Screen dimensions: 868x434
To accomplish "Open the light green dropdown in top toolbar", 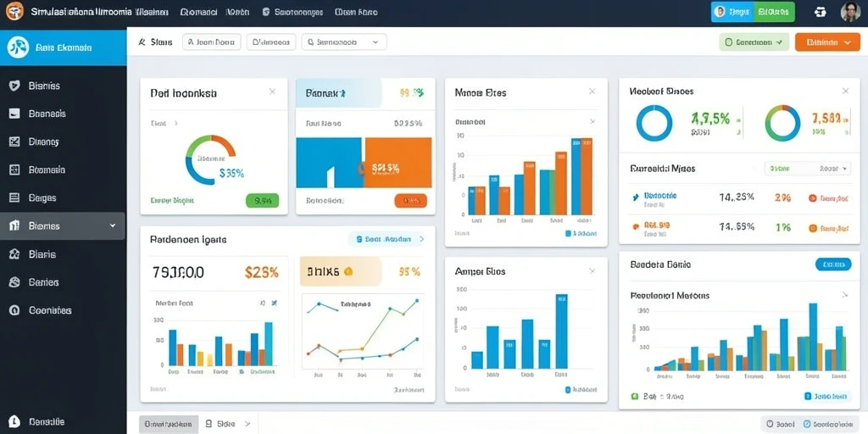I will 754,42.
